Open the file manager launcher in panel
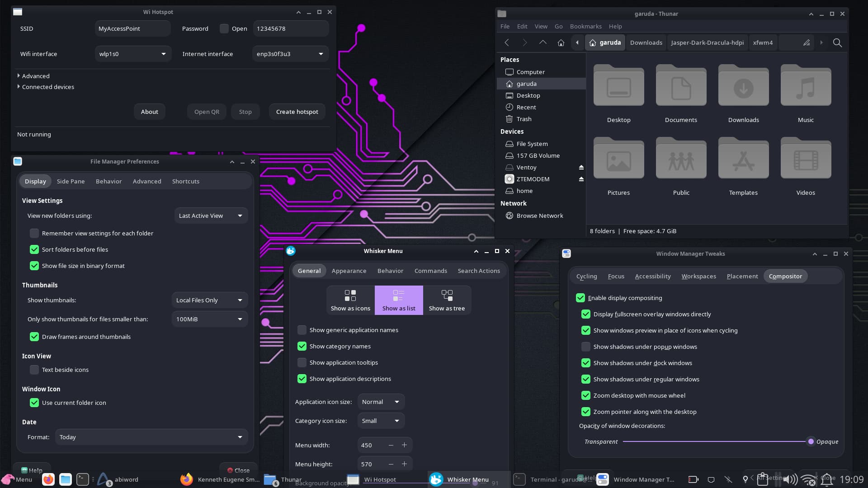 click(66, 479)
